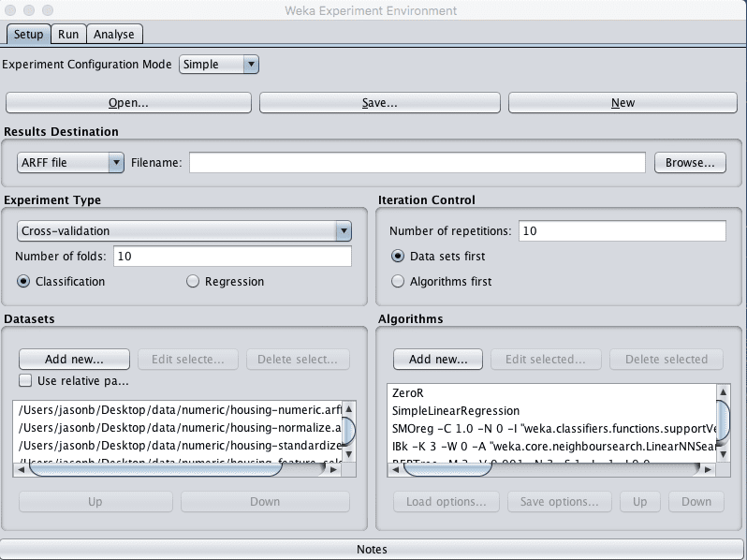Click datasets list scroll left arrow

pos(21,469)
